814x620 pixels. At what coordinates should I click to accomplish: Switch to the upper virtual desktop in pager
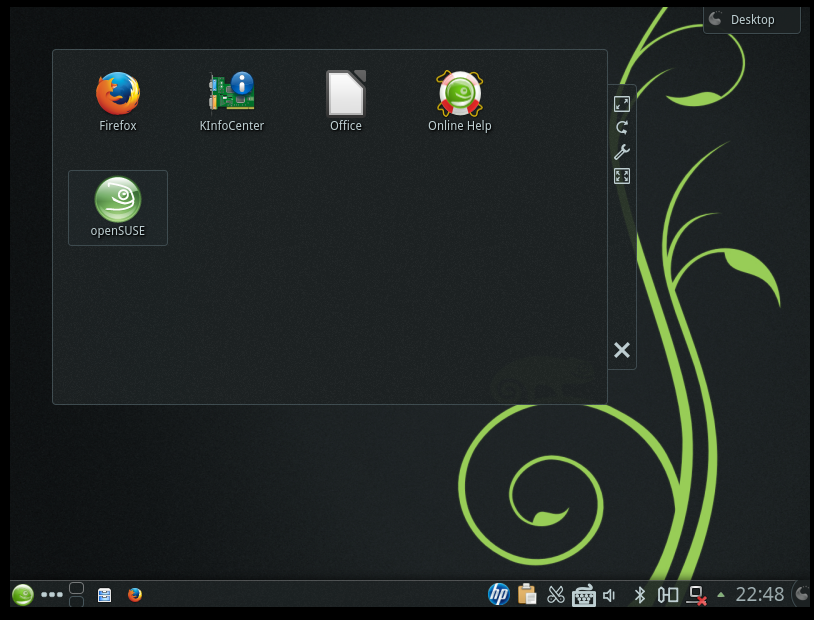coord(77,588)
